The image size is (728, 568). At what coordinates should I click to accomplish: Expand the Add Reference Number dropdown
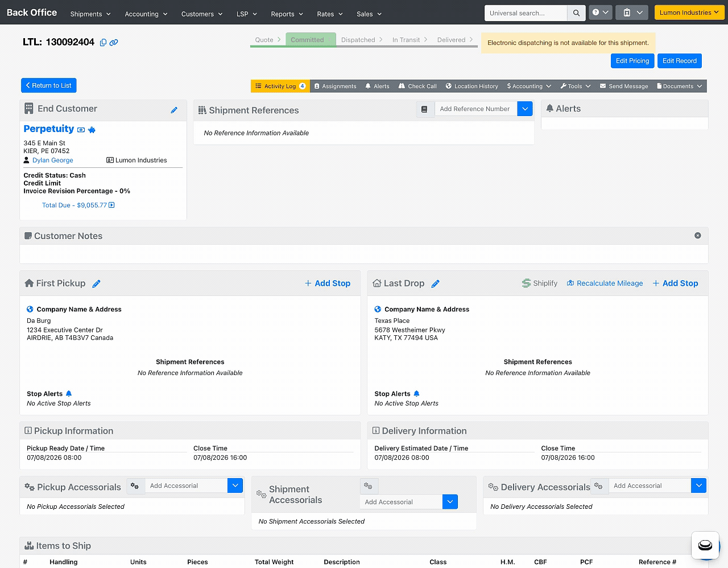click(525, 109)
